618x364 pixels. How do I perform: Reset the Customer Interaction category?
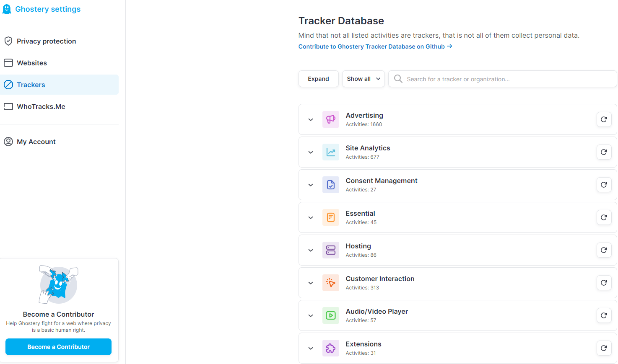[x=604, y=283]
